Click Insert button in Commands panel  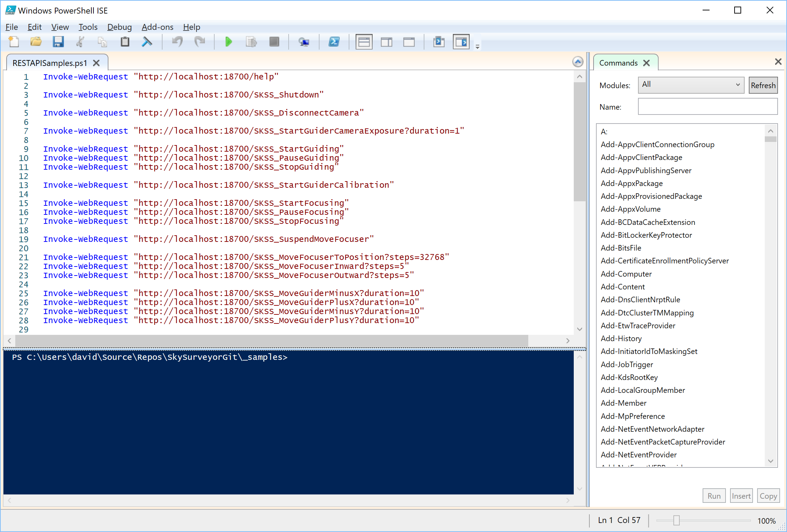coord(741,496)
